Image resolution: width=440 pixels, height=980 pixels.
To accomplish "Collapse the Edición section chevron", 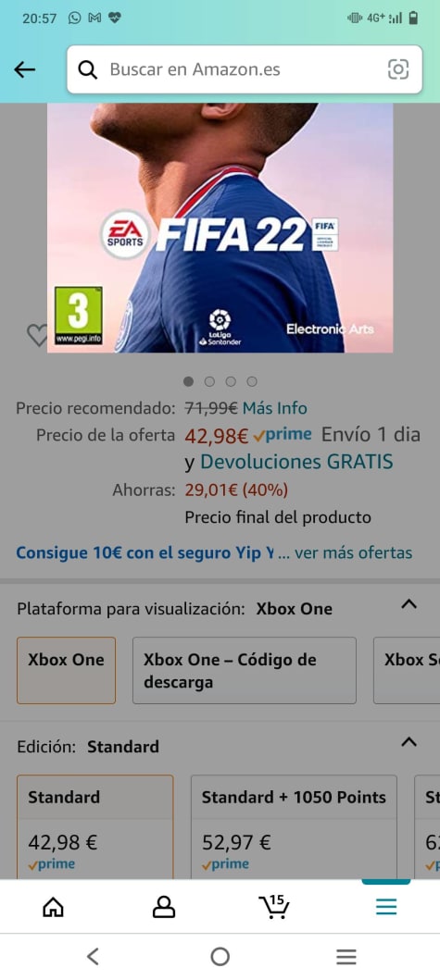I will click(x=409, y=742).
